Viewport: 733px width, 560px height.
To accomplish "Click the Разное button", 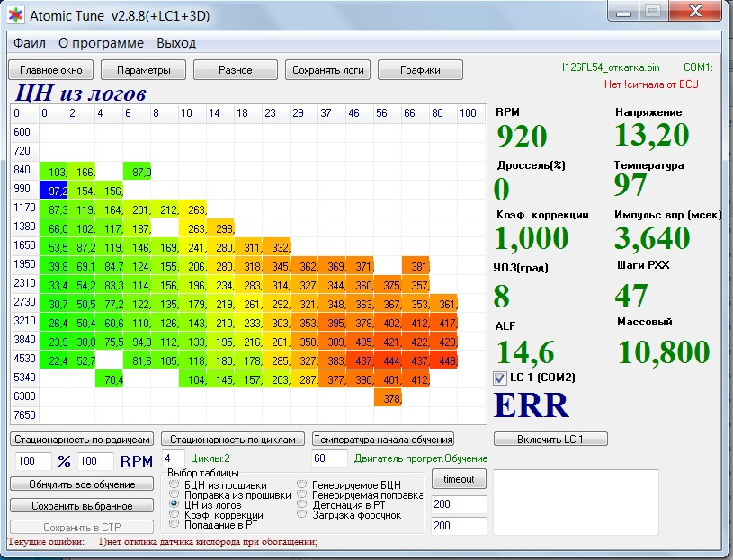I will click(x=236, y=70).
